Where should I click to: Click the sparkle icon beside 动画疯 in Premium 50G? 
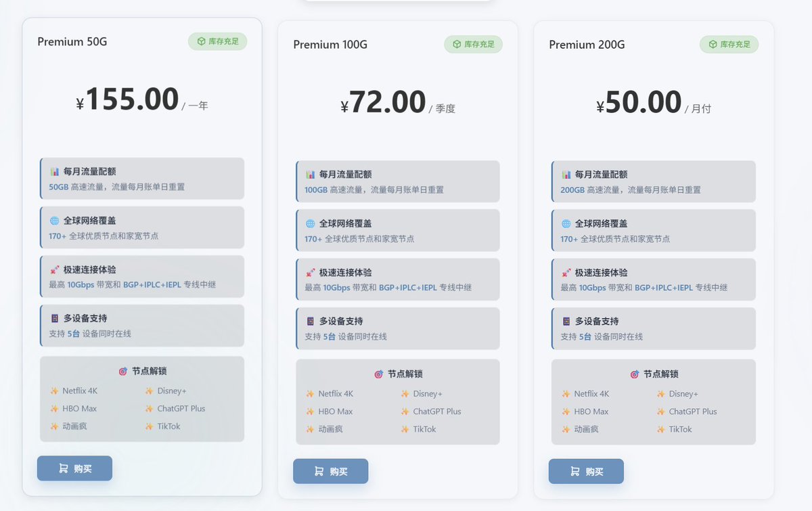pos(54,426)
